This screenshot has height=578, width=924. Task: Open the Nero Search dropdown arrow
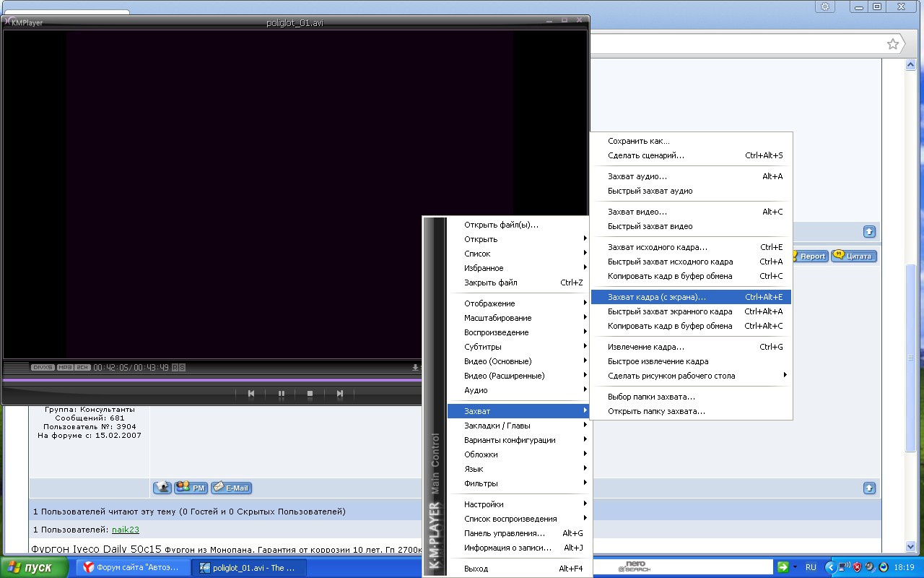point(795,567)
